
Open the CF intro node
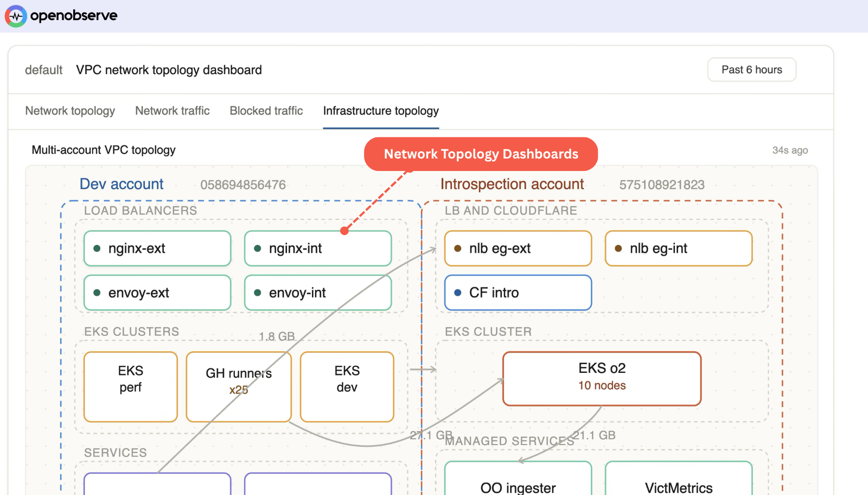518,293
